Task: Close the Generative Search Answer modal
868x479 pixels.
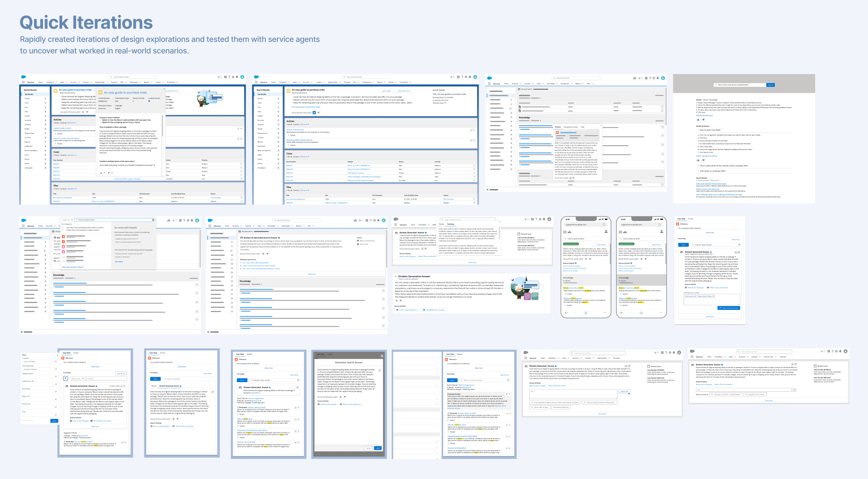Action: click(x=382, y=356)
